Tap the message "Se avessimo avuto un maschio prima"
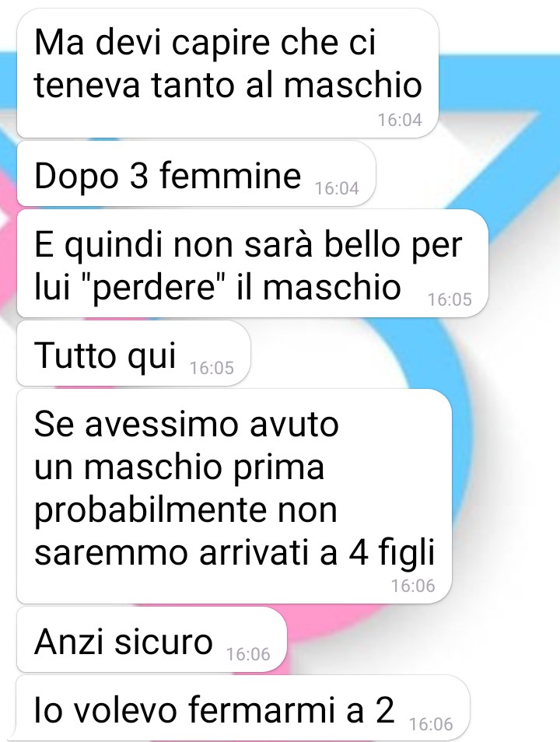 pos(234,496)
